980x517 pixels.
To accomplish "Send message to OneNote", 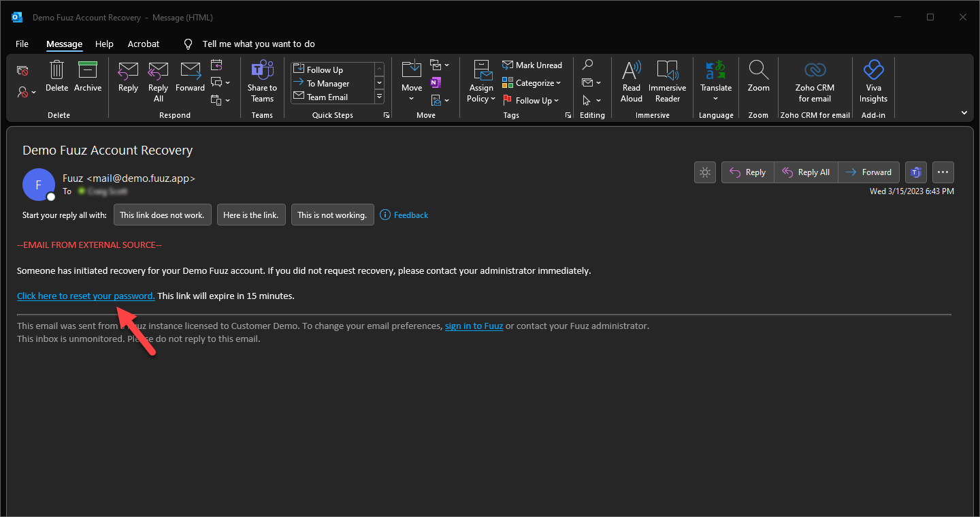I will tap(436, 83).
